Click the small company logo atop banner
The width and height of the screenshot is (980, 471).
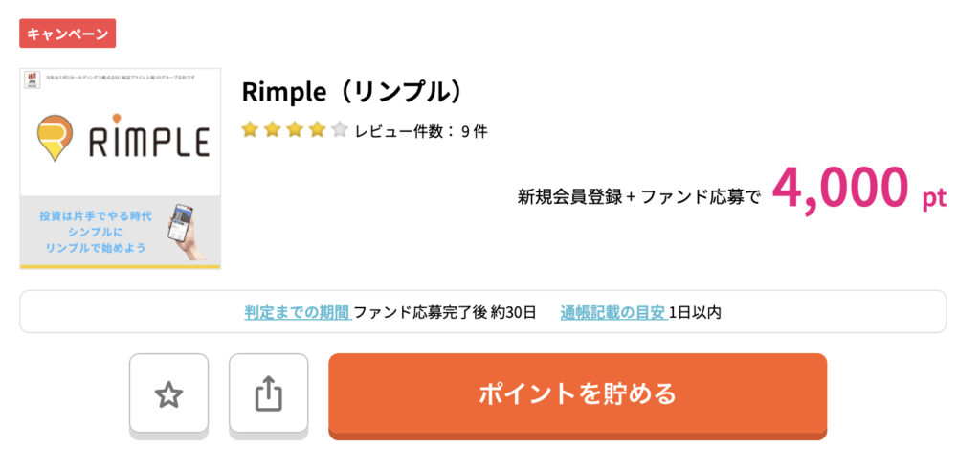click(x=30, y=79)
